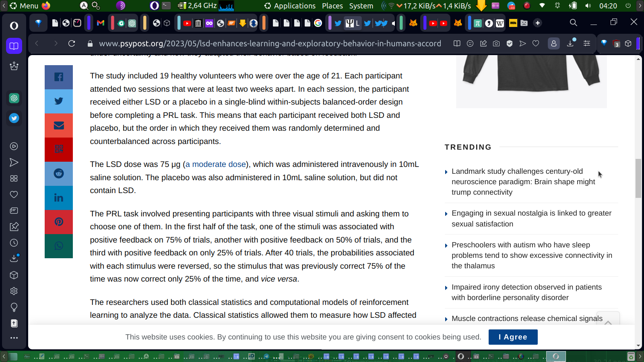The height and width of the screenshot is (362, 644).
Task: Share the article on Twitter
Action: point(59,101)
